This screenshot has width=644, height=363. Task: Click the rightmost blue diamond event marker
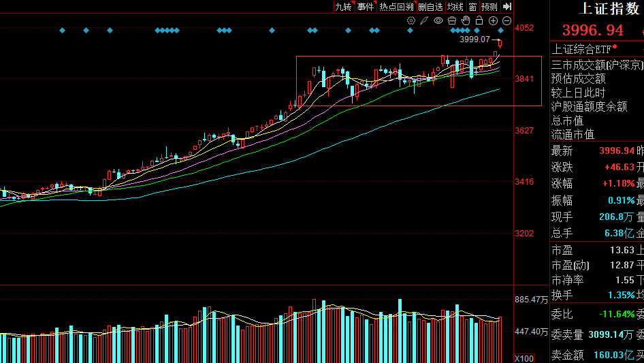[x=500, y=31]
